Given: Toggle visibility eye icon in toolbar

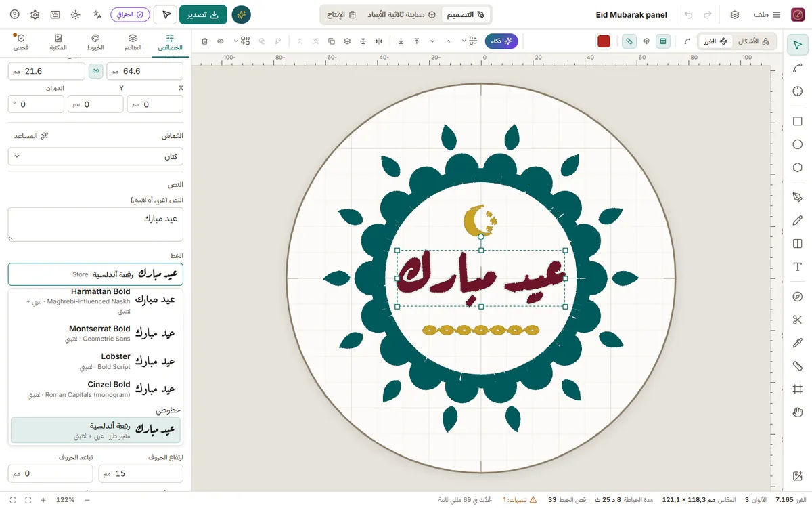Looking at the screenshot, I should pyautogui.click(x=220, y=41).
